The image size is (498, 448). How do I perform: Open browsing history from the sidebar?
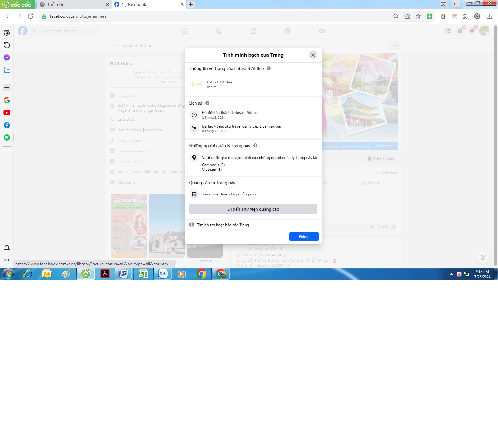[x=7, y=45]
